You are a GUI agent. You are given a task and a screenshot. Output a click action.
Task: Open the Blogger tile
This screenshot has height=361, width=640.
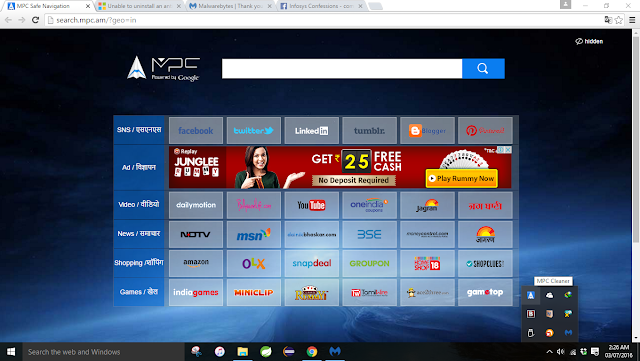(x=427, y=131)
